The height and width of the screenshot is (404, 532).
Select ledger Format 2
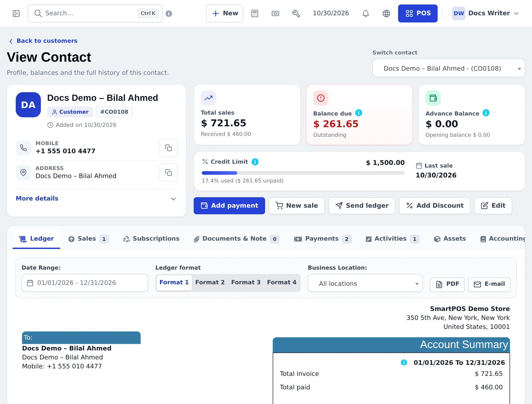210,283
